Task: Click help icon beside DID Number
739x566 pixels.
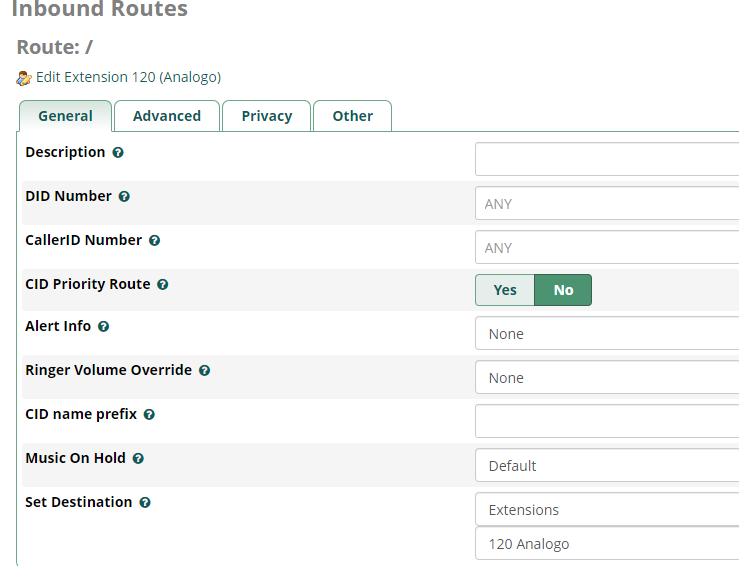Action: pos(124,197)
